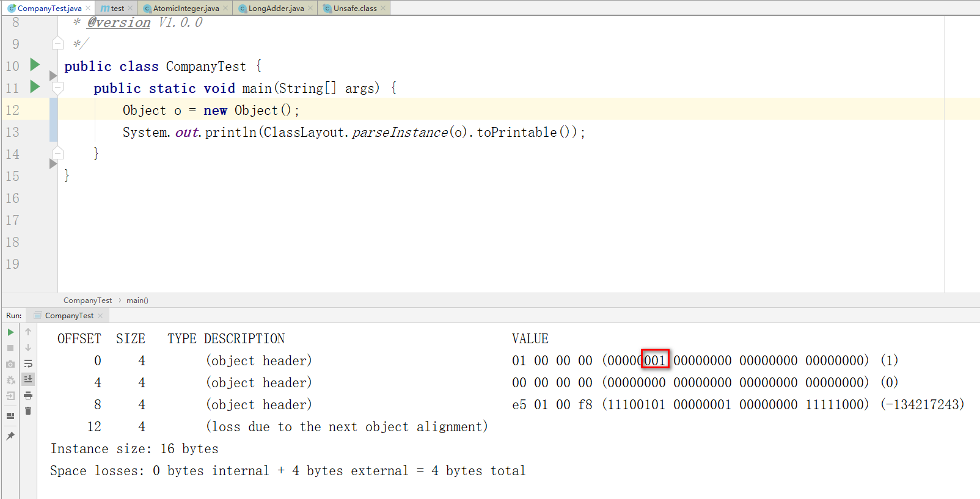The width and height of the screenshot is (980, 499).
Task: Click the Stop process square icon
Action: 10,348
